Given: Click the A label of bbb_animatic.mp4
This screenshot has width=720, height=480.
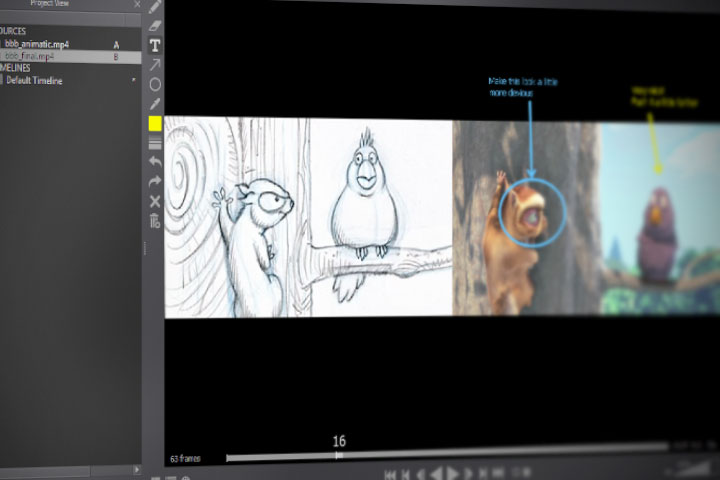Looking at the screenshot, I should coord(116,45).
